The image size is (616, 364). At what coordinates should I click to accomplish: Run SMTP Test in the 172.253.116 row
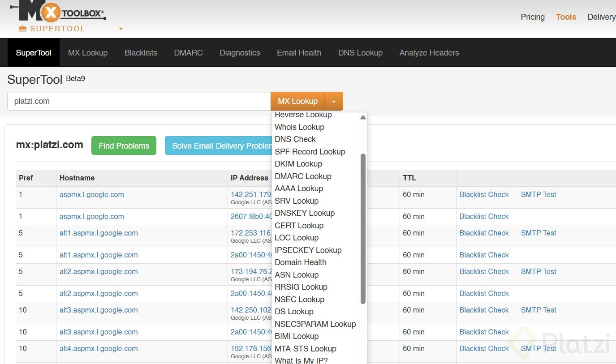pyautogui.click(x=538, y=233)
